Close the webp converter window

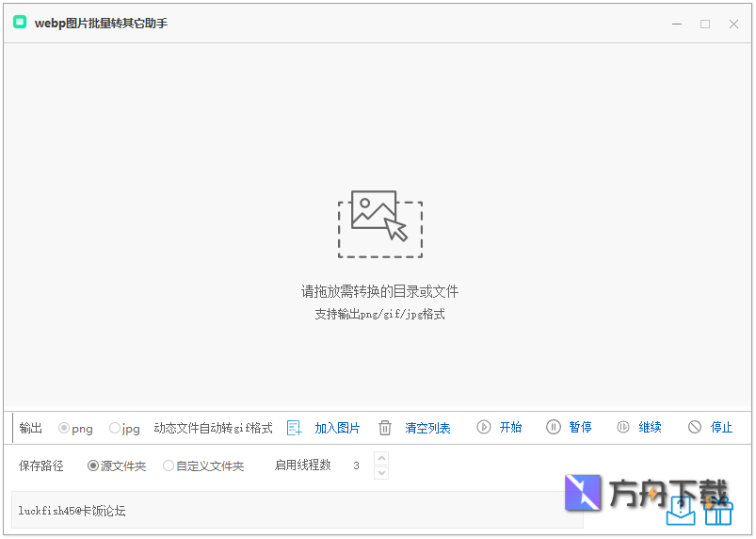click(x=733, y=24)
